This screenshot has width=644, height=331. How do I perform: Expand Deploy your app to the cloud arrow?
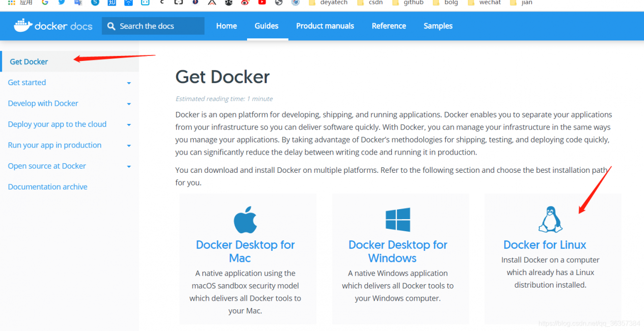pyautogui.click(x=129, y=125)
